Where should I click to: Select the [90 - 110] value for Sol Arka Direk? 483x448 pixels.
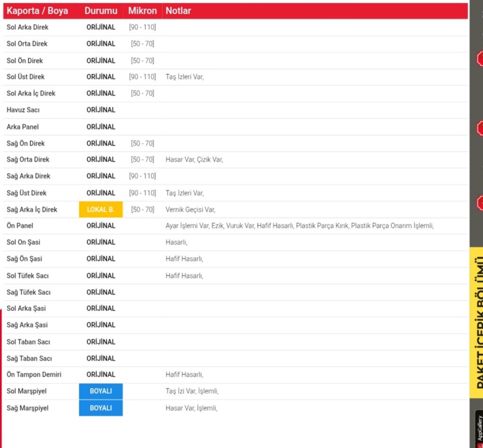(x=142, y=27)
